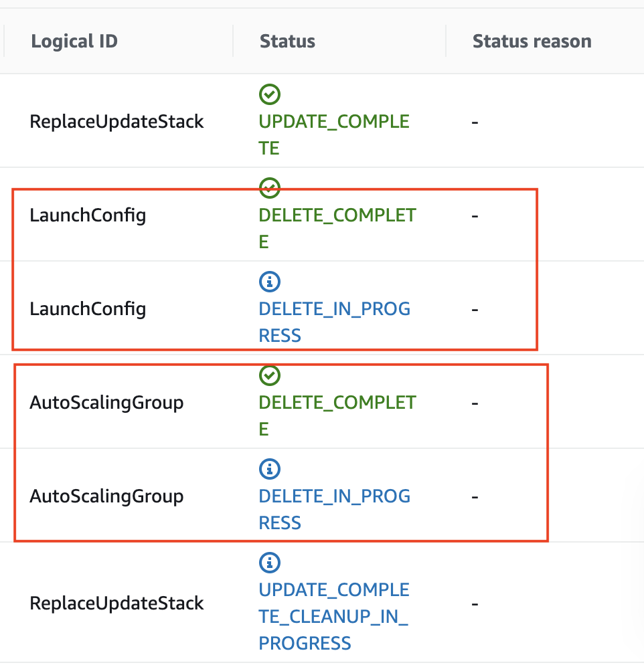644x665 pixels.
Task: Sort by the Status column header
Action: (x=287, y=41)
